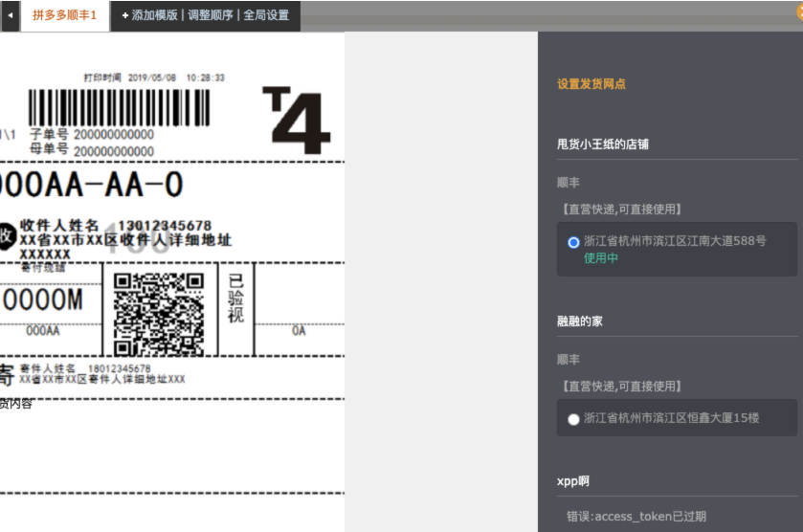Click the xpp啊 shop name
The width and height of the screenshot is (803, 532).
click(x=573, y=481)
